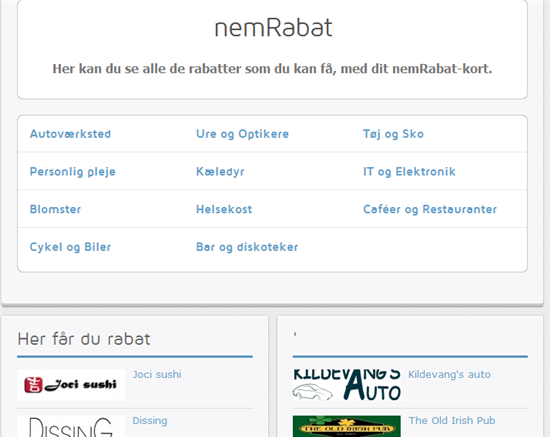Open the Blomster category
550x437 pixels.
click(x=55, y=209)
